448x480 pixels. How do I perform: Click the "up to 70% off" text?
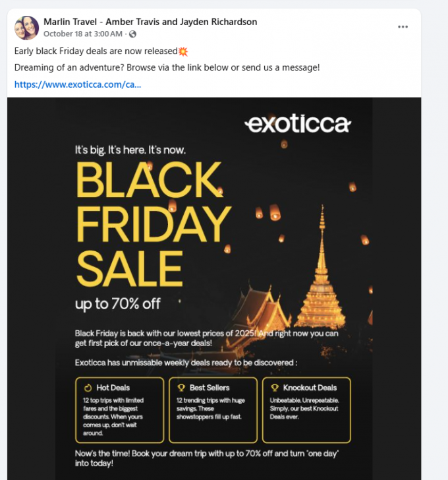[x=117, y=304]
